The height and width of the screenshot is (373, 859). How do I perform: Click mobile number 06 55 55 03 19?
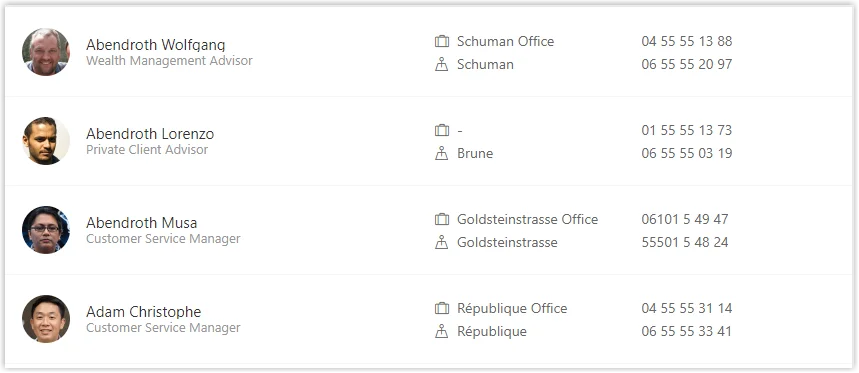tap(687, 153)
